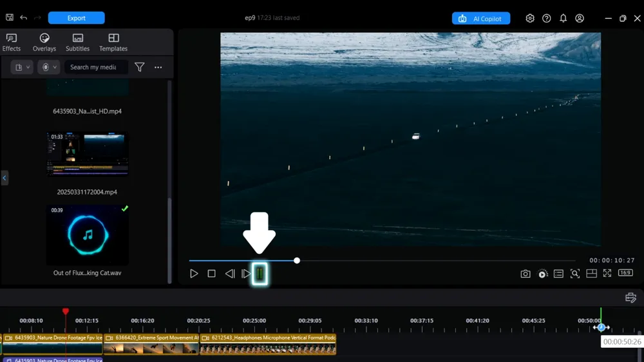Open the media library more options menu

[158, 67]
